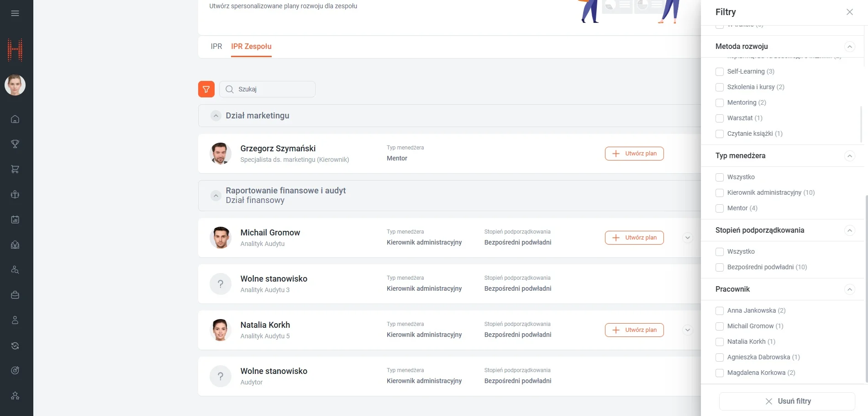Enable the Mentoring filter checkbox

point(720,103)
